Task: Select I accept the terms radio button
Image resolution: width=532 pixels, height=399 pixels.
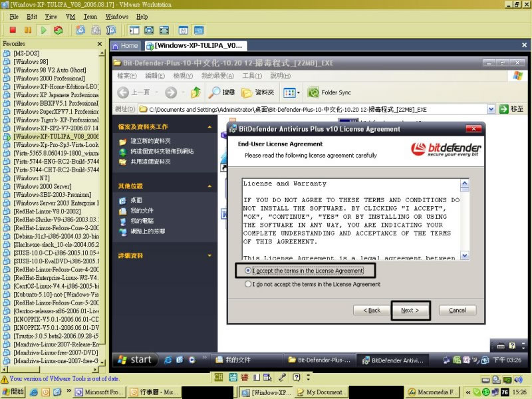Action: pos(248,271)
